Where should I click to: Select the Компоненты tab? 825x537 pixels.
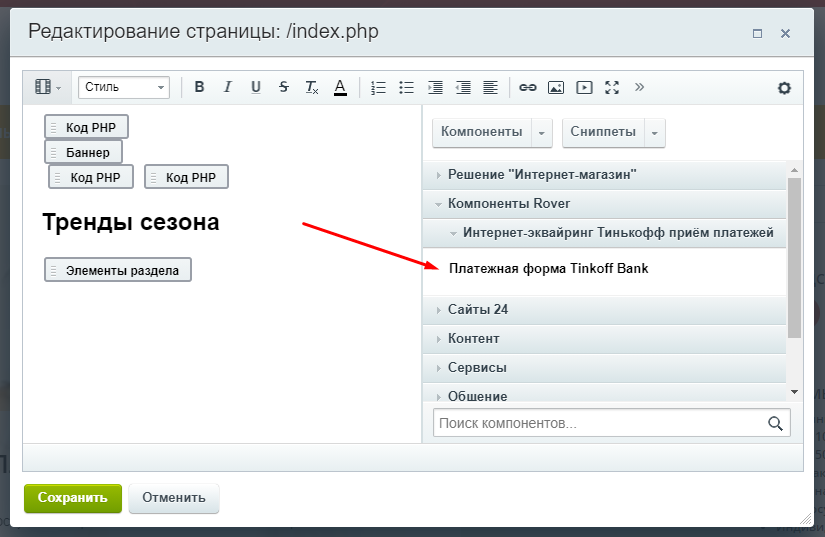click(x=481, y=132)
